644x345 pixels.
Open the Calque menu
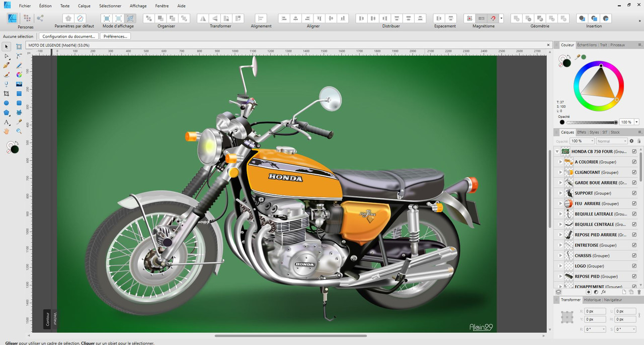pos(84,6)
